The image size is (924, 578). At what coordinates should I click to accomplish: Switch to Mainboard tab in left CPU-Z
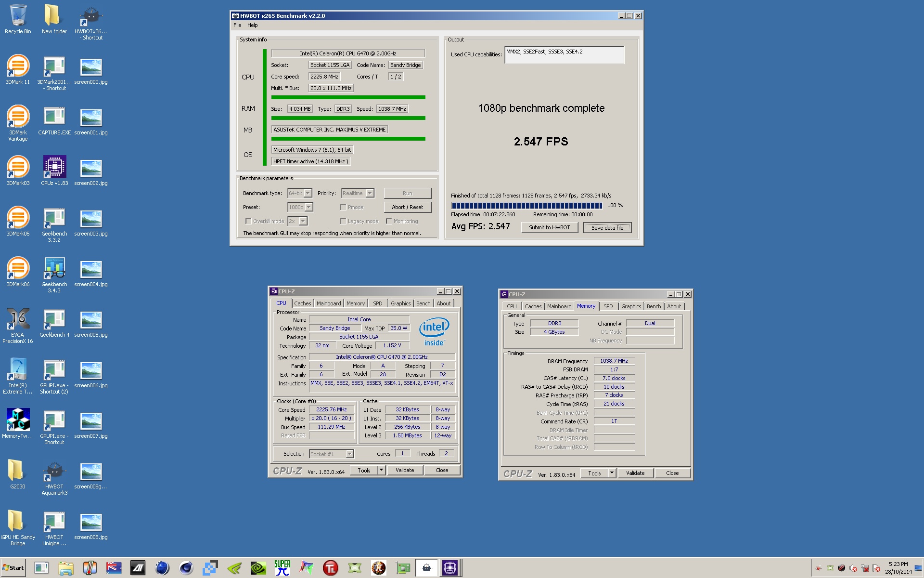(x=329, y=303)
